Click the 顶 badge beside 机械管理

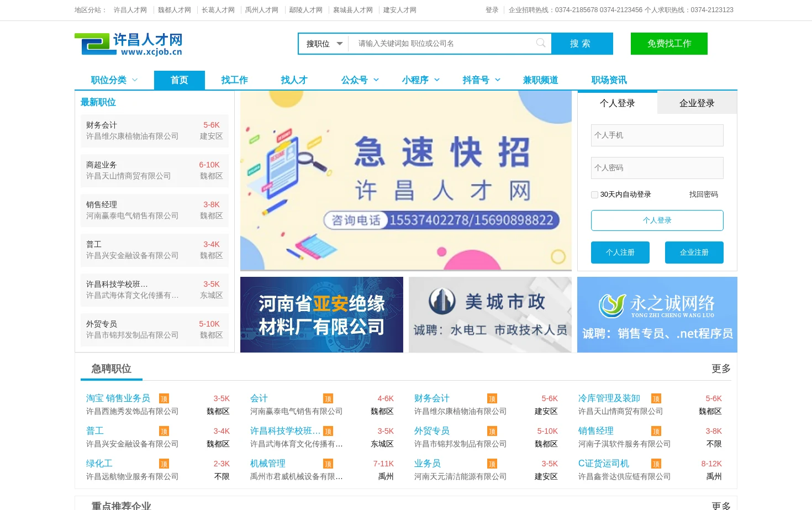point(328,464)
